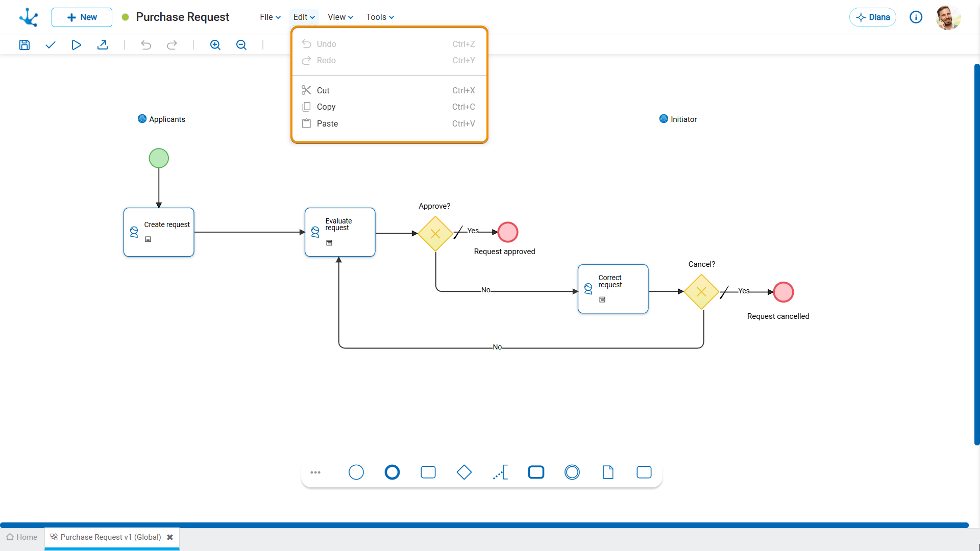The height and width of the screenshot is (551, 980).
Task: Select the Evaluate request task
Action: tap(340, 232)
